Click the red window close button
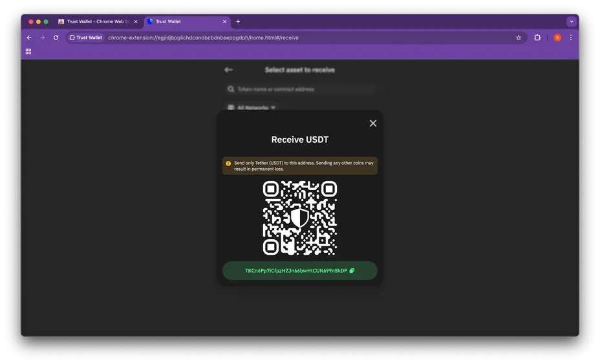The image size is (600, 364). pyautogui.click(x=31, y=22)
